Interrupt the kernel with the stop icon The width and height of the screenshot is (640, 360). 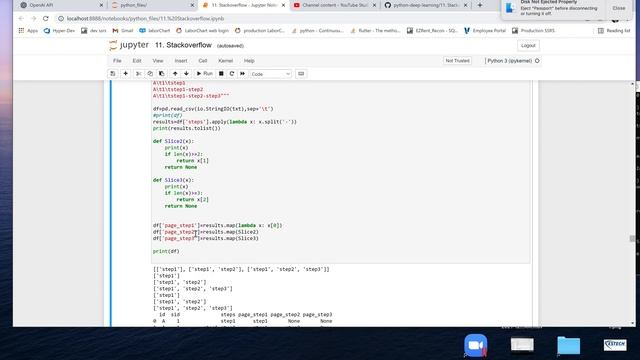pyautogui.click(x=221, y=74)
